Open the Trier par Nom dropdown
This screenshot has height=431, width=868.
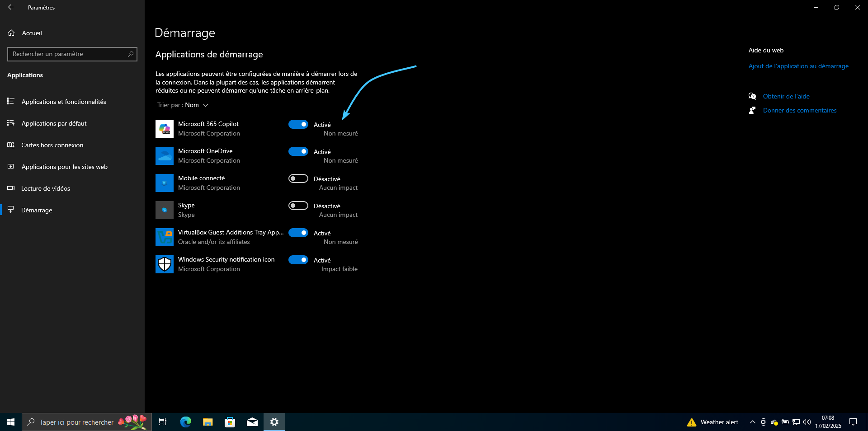[x=183, y=105]
